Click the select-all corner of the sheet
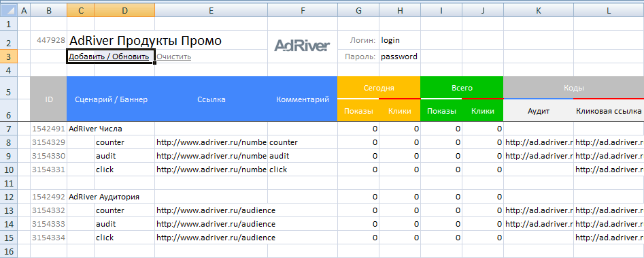644x258 pixels. click(9, 11)
